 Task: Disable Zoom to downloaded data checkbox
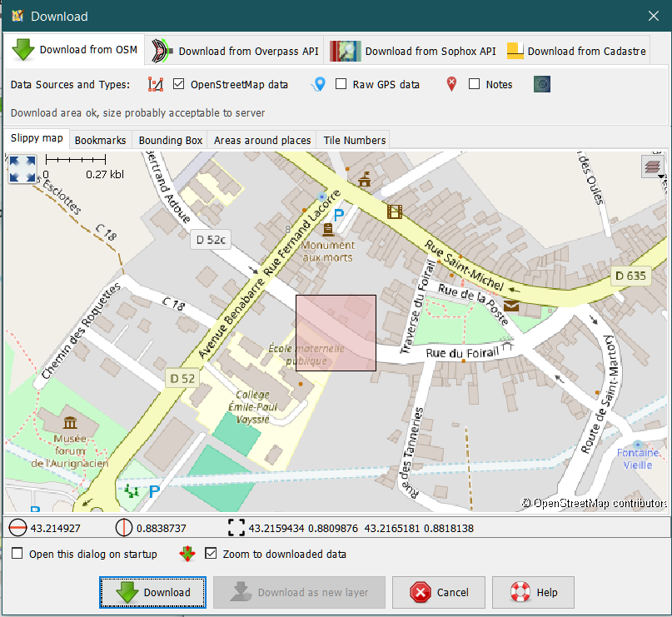pyautogui.click(x=211, y=554)
